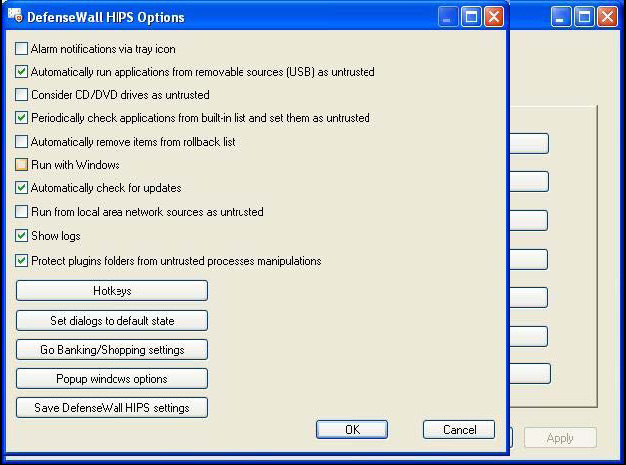626x465 pixels.
Task: Close the DefenseWall HIPS Options dialog
Action: pos(494,17)
